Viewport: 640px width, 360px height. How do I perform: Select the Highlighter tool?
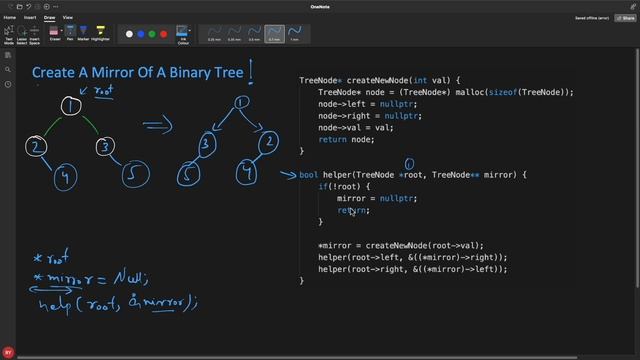(x=100, y=33)
